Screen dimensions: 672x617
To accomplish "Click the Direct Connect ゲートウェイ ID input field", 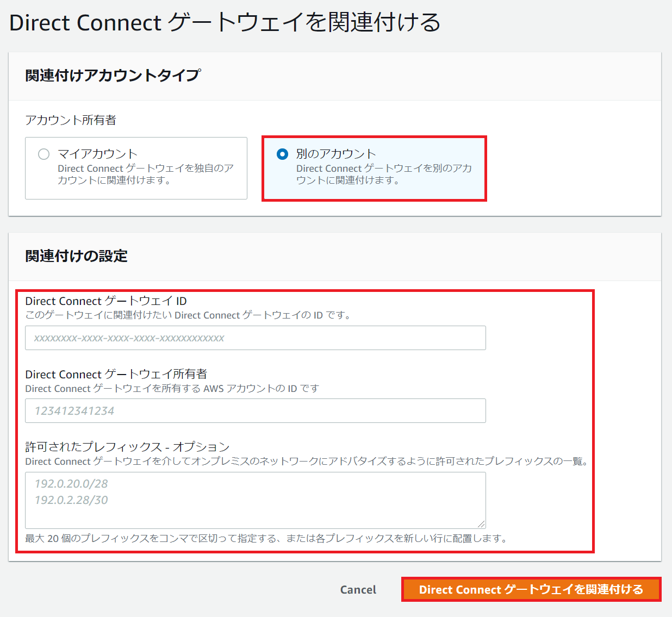I will click(x=256, y=338).
